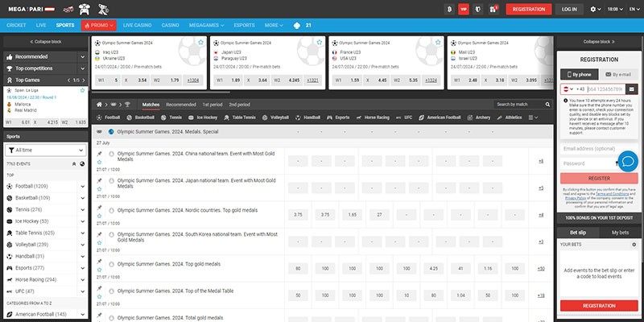Open the VIP cashback icon
This screenshot has height=322, width=644.
click(464, 9)
